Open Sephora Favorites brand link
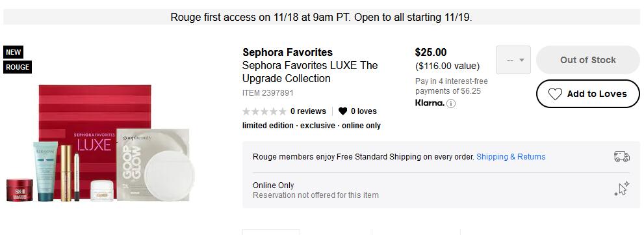This screenshot has height=235, width=644. click(x=287, y=52)
